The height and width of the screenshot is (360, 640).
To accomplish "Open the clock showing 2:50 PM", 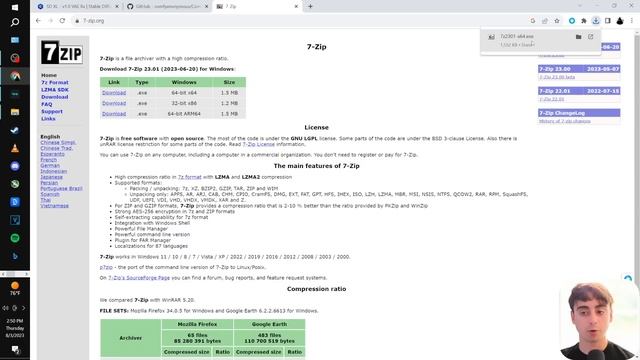I will point(15,328).
